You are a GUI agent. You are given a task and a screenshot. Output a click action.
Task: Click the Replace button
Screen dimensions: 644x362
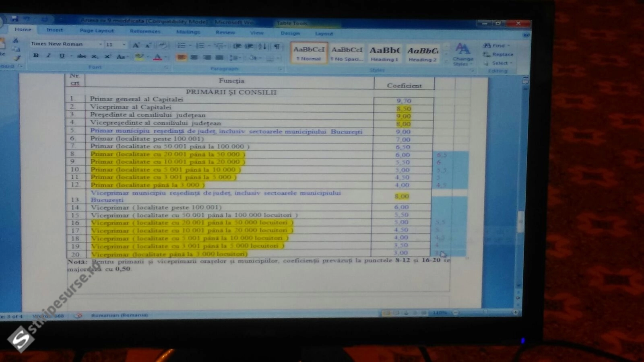pyautogui.click(x=499, y=54)
